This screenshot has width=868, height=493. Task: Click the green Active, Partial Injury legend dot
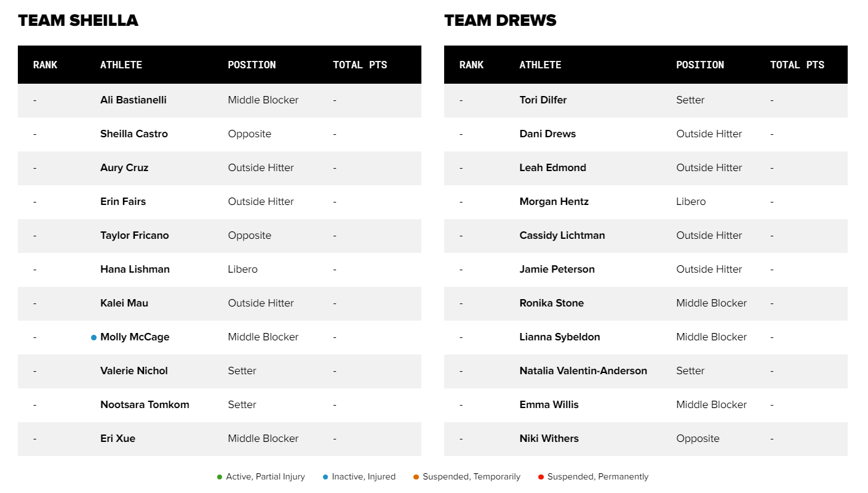click(x=220, y=477)
